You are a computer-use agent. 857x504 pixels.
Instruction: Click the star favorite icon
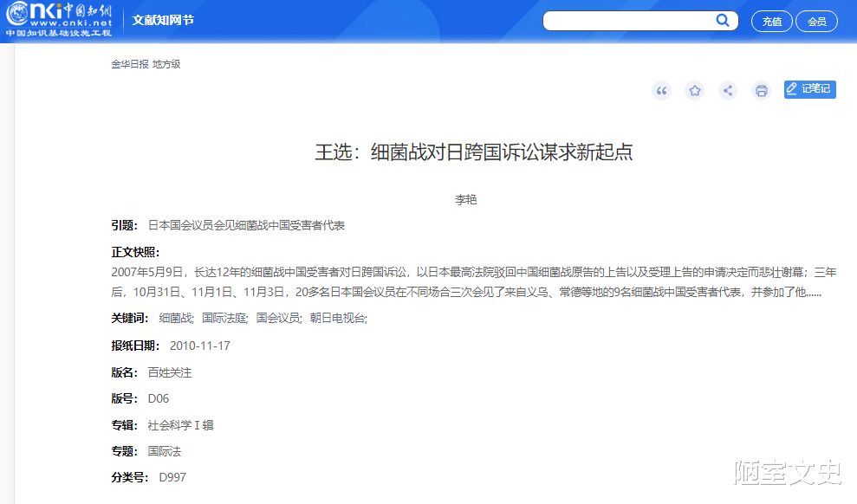pyautogui.click(x=695, y=91)
